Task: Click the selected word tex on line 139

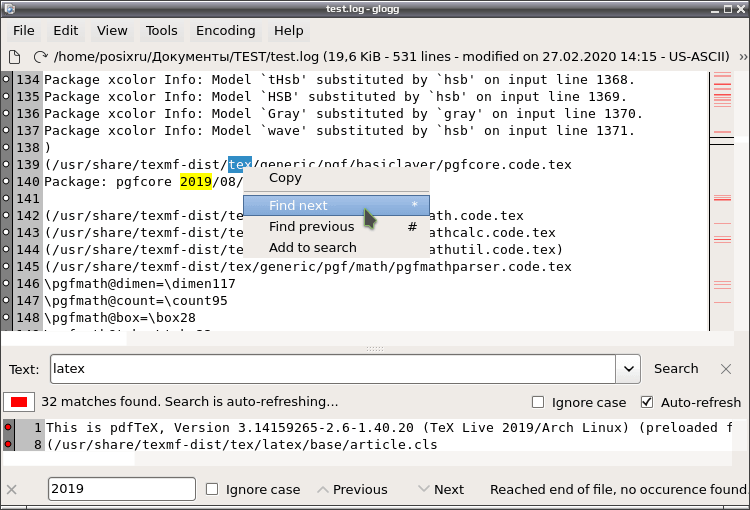Action: 240,165
